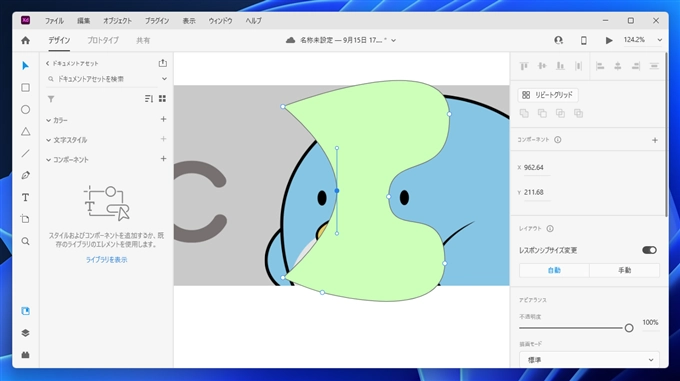Click the opacity slider handle
The width and height of the screenshot is (680, 381).
tap(629, 328)
